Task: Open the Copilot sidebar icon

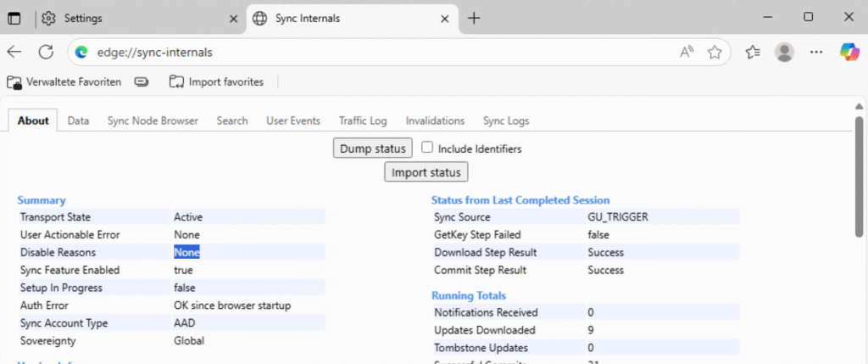Action: (849, 52)
